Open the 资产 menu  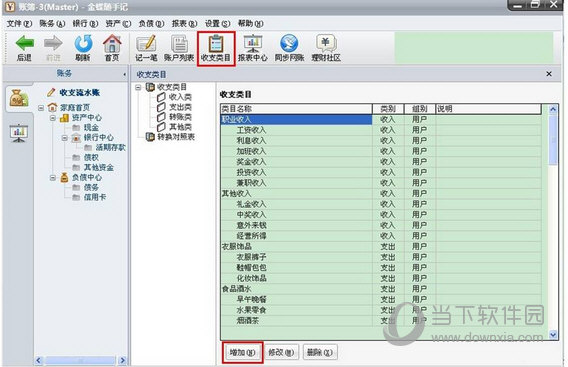[x=118, y=24]
